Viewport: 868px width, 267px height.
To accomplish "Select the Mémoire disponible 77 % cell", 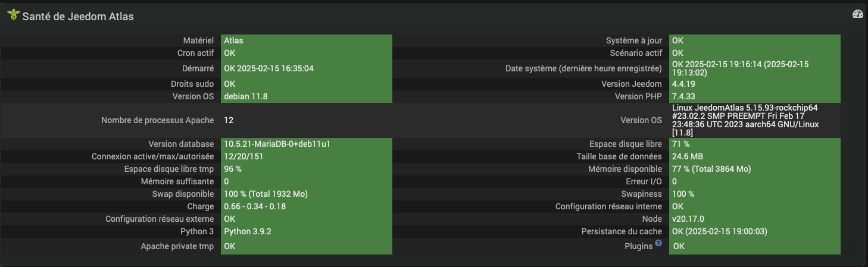I will click(755, 169).
